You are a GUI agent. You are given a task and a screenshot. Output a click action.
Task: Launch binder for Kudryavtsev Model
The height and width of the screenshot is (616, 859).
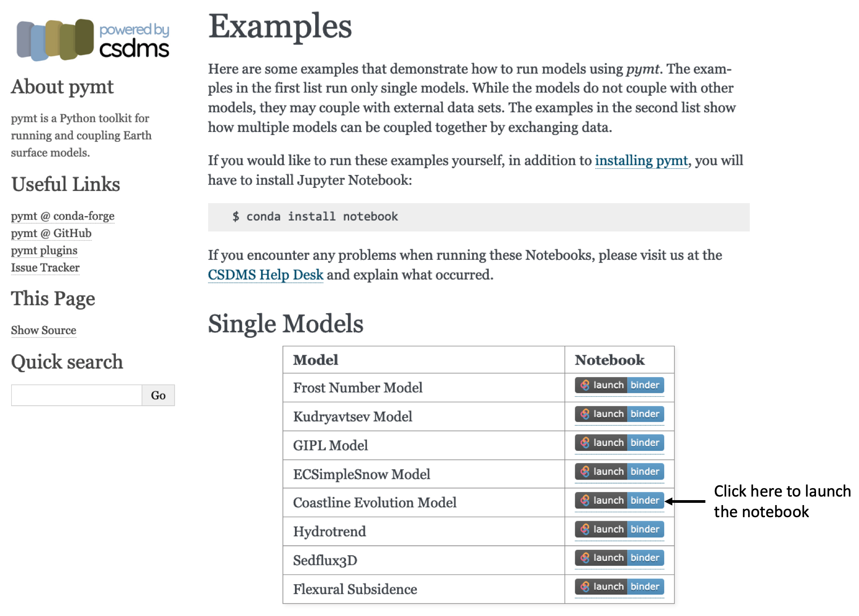619,414
